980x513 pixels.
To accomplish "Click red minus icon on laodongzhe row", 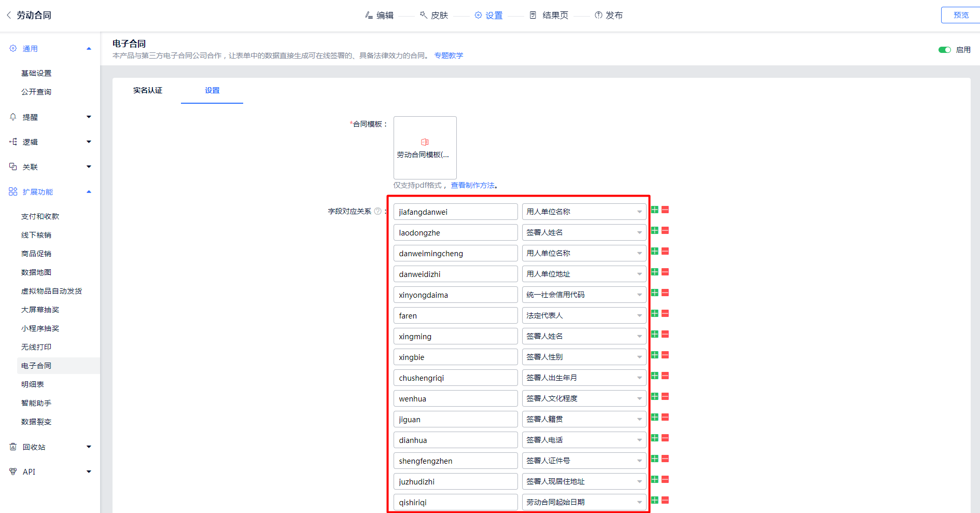I will 665,231.
